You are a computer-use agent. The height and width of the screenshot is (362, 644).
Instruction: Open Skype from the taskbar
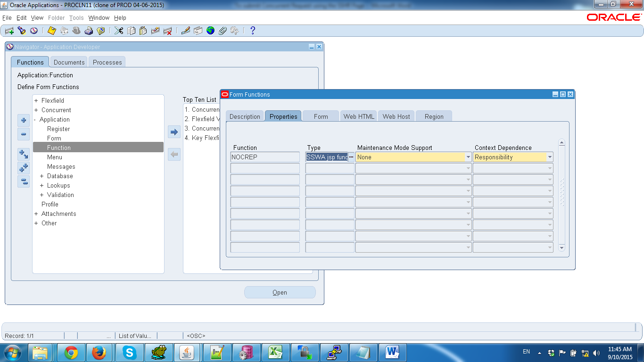pyautogui.click(x=129, y=352)
